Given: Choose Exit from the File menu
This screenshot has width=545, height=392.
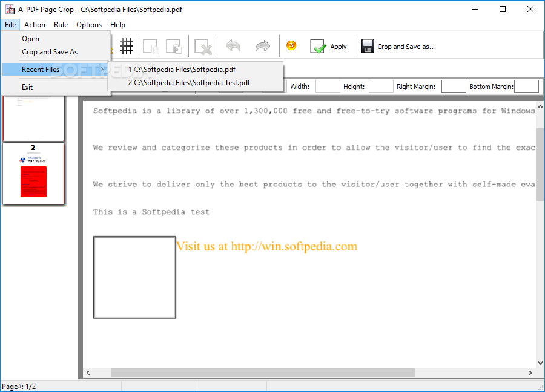Looking at the screenshot, I should tap(56, 87).
